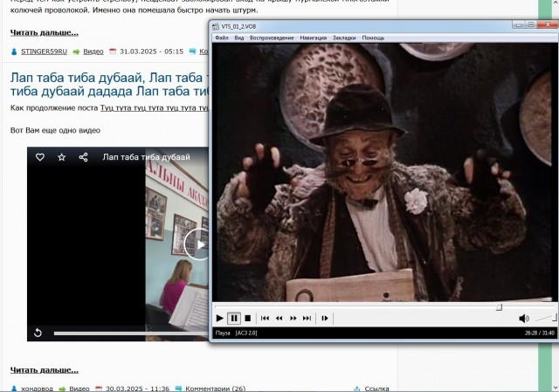Click Пауза status text in player

pyautogui.click(x=223, y=333)
